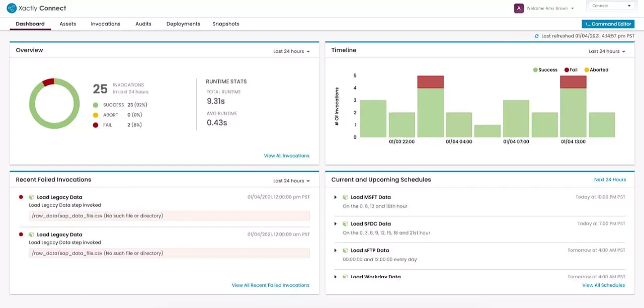Click the cube icon next to Load sFTP Data

tap(346, 251)
